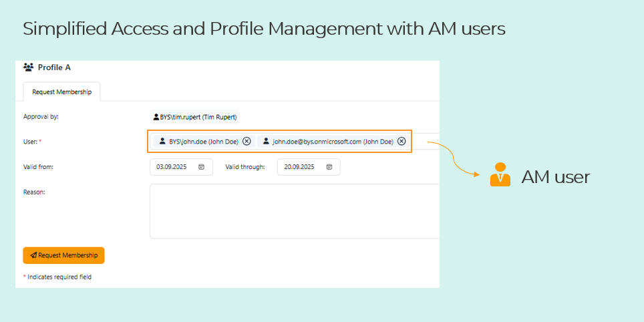Click inside the Reason text area
Screen dimensions: 644x322
pos(295,211)
